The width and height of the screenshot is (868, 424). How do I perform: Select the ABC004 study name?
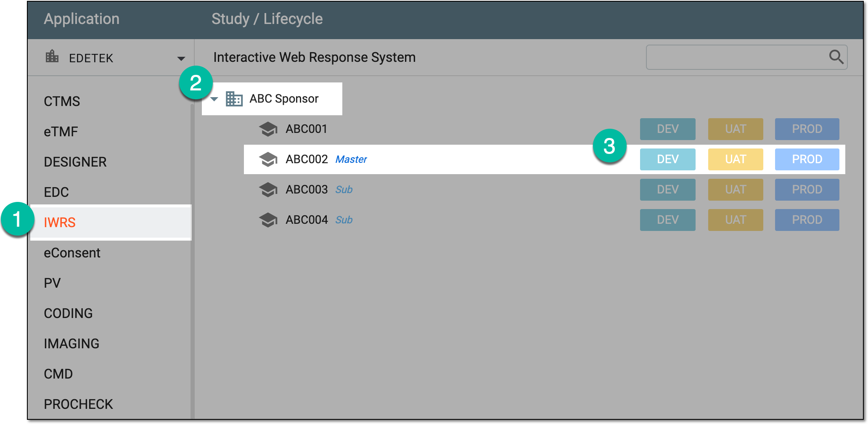pos(307,220)
